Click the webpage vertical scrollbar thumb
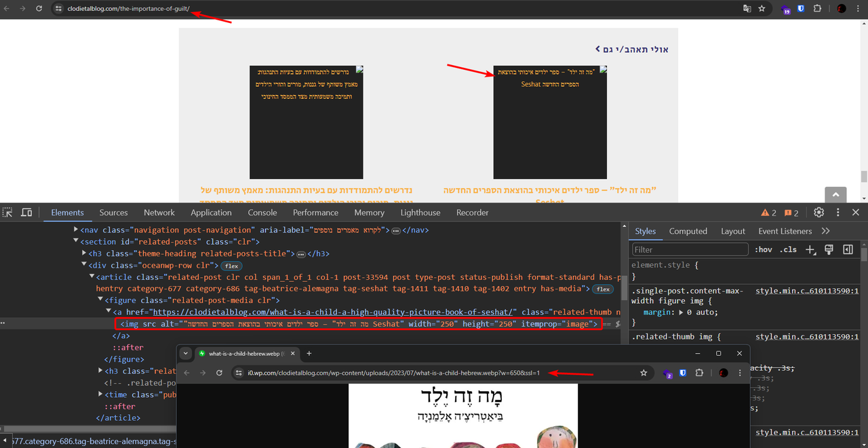This screenshot has width=868, height=448. coord(864,177)
